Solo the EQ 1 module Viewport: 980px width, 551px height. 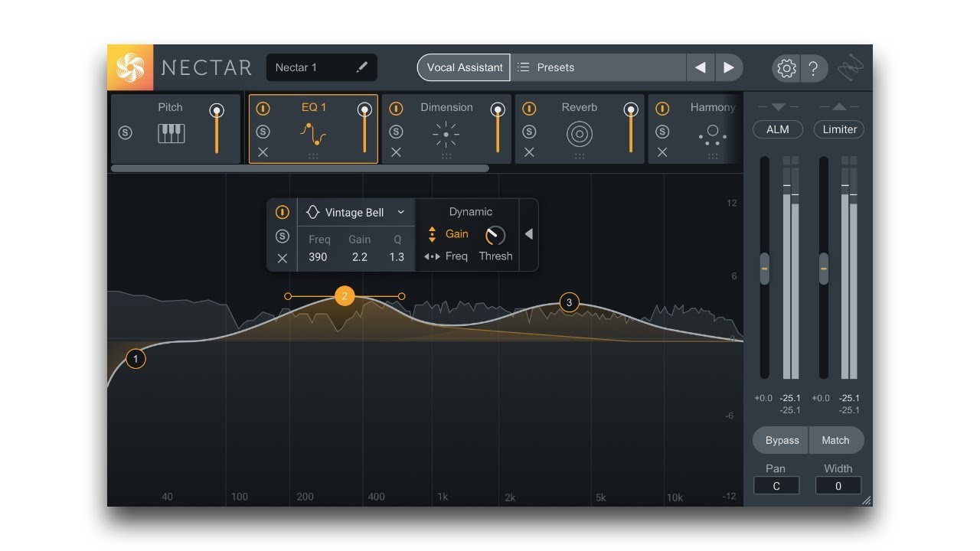tap(264, 130)
